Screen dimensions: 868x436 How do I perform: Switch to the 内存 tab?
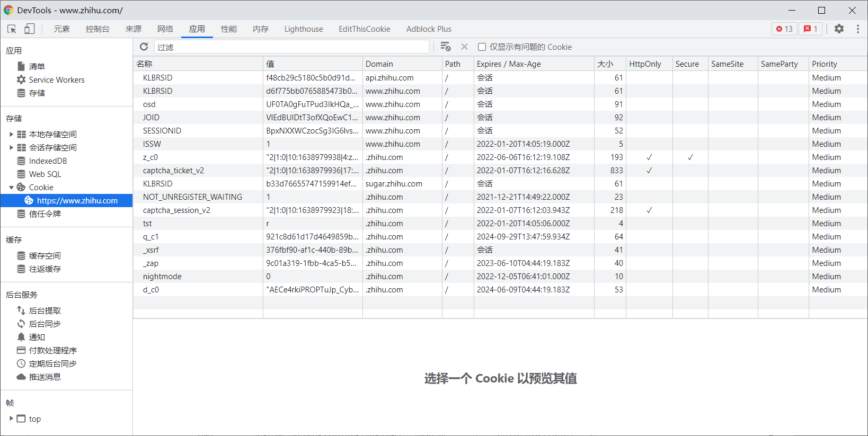pyautogui.click(x=261, y=29)
